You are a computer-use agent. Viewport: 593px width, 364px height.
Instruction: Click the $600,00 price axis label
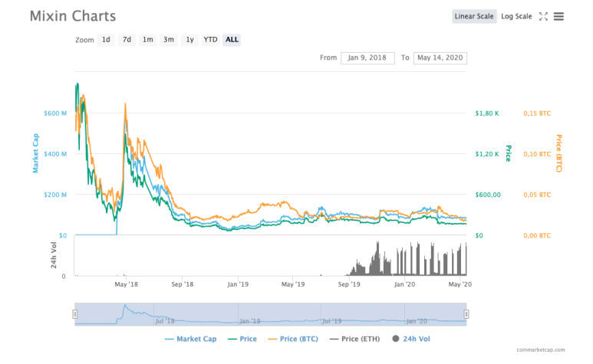(488, 195)
